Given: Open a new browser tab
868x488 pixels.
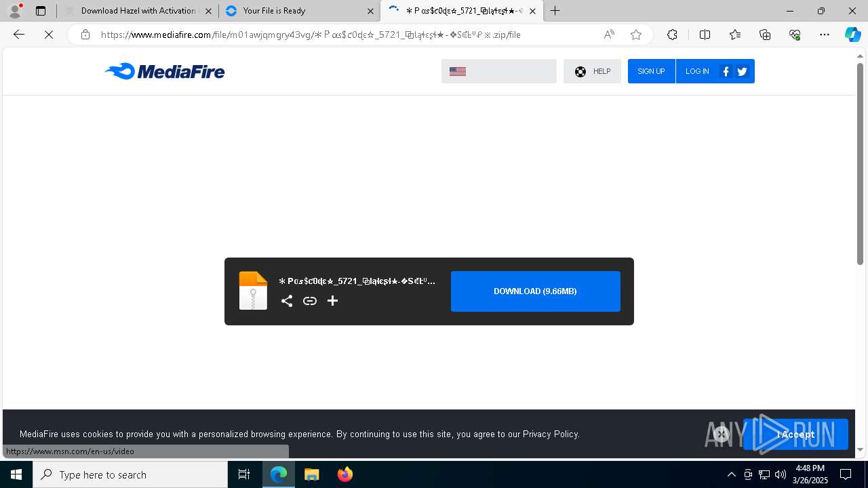Looking at the screenshot, I should pos(555,11).
